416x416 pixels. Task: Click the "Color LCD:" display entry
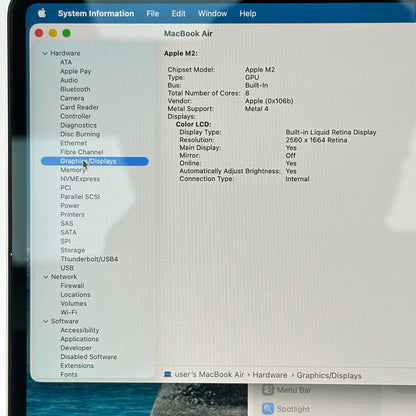tap(194, 124)
